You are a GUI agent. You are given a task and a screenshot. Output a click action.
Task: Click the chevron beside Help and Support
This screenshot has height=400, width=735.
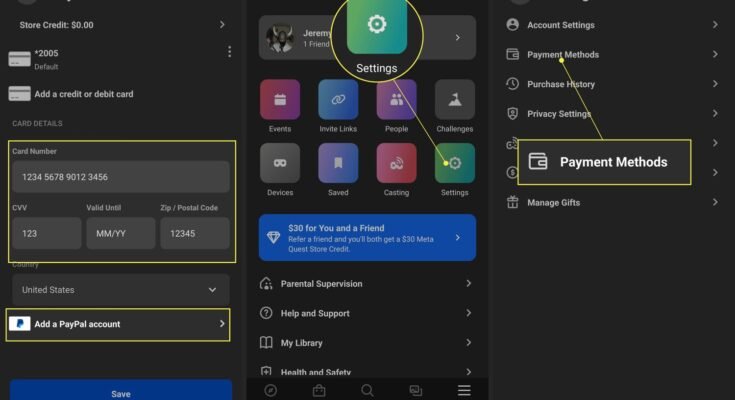pyautogui.click(x=468, y=313)
